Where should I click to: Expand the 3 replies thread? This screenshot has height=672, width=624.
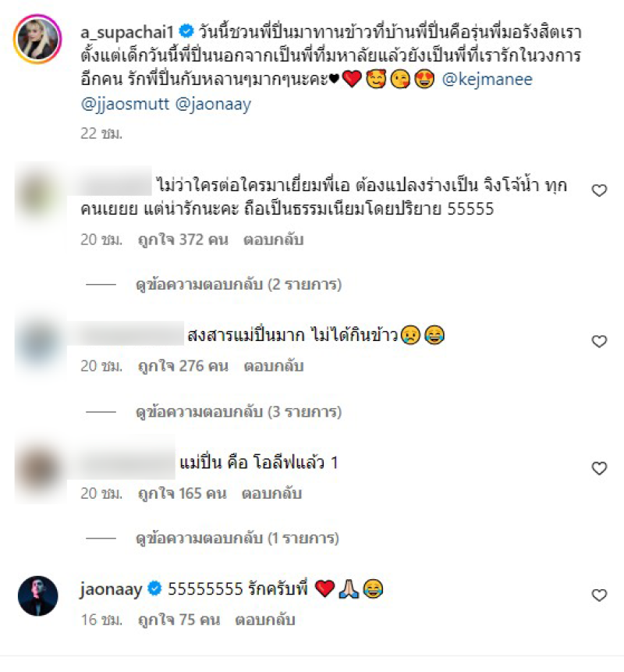239,412
